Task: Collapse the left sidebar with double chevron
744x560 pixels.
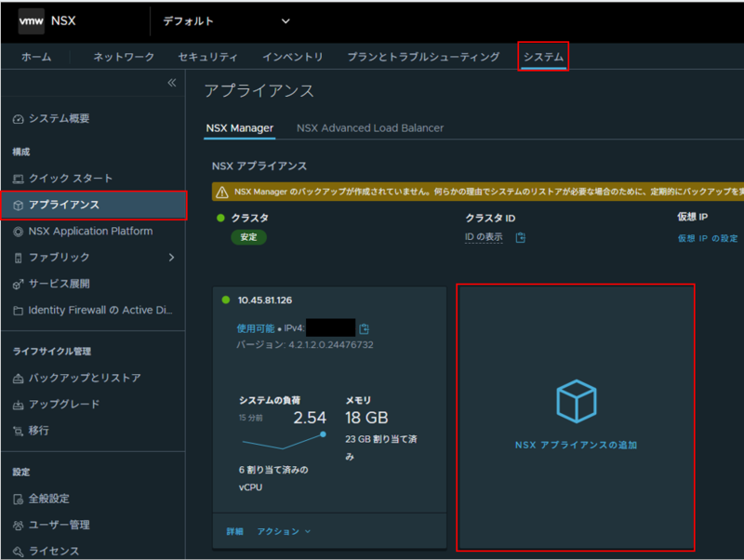Action: (172, 83)
